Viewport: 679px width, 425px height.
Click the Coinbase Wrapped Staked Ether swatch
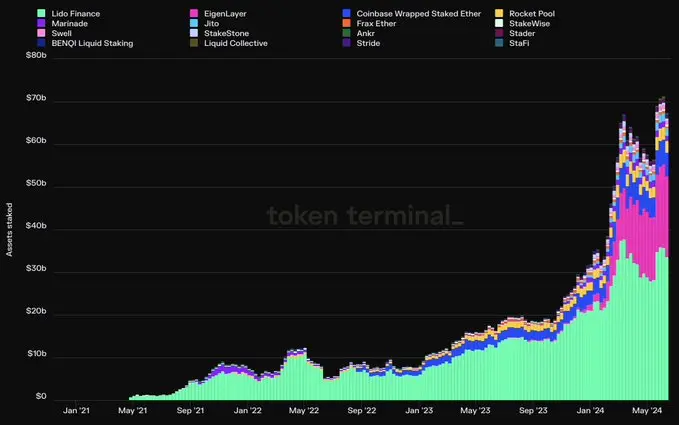pyautogui.click(x=346, y=13)
